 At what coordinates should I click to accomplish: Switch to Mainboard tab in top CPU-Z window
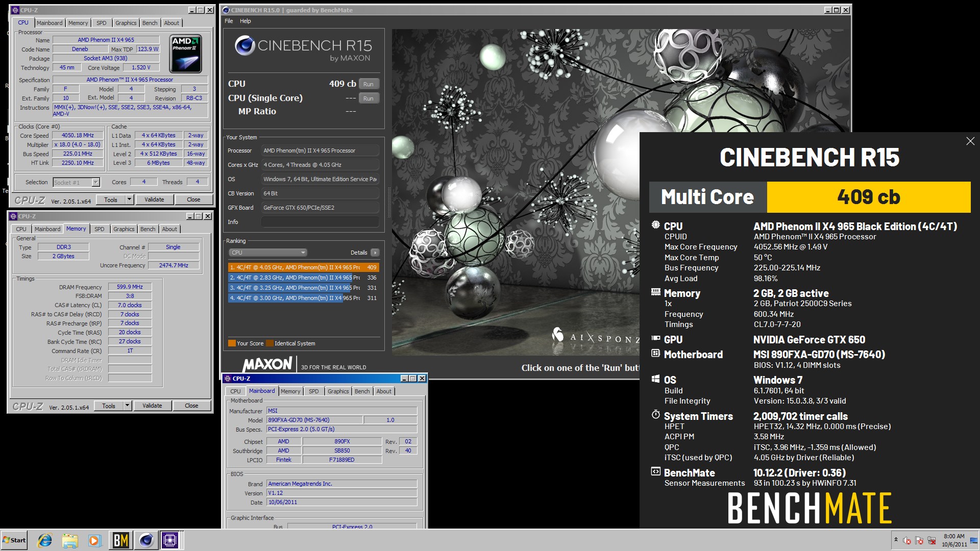coord(50,23)
